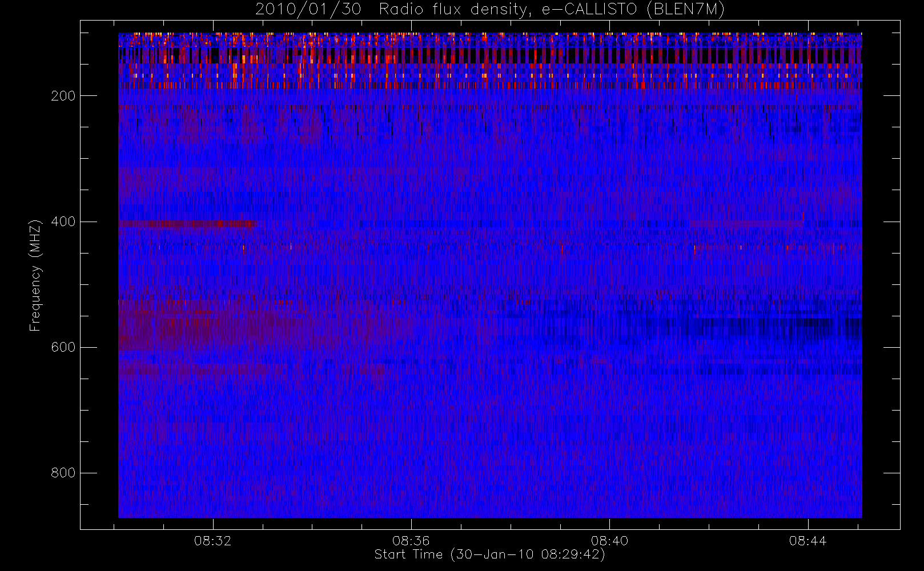924x571 pixels.
Task: Click the plot title mentioning e-CALLISTO (BLEN7M)
Action: pos(490,9)
